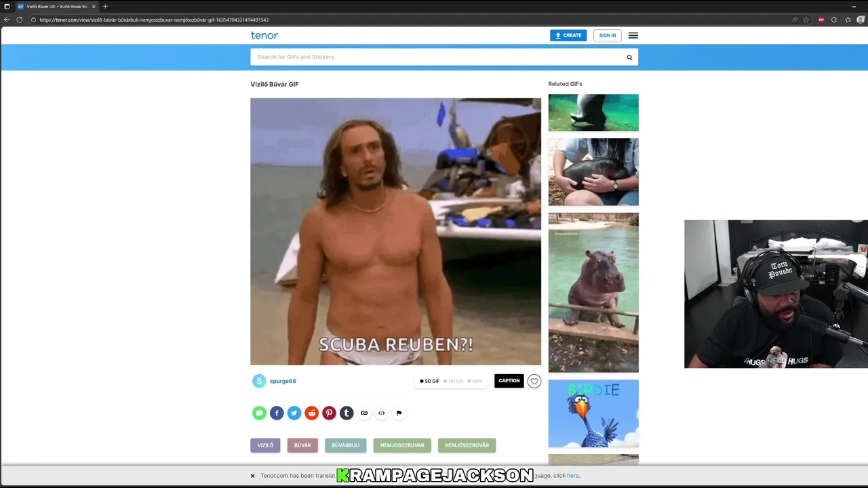The height and width of the screenshot is (488, 868).
Task: Report GIF with the flag icon
Action: tap(399, 413)
